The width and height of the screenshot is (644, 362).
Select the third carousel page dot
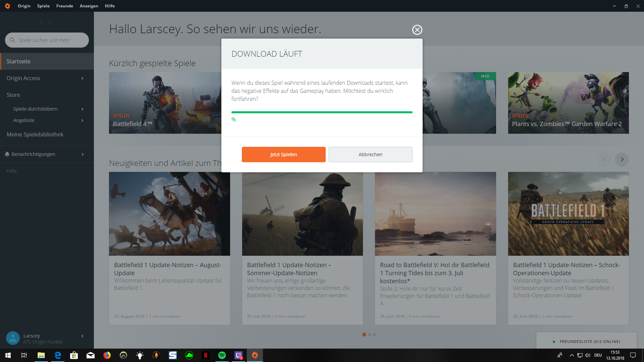(x=374, y=335)
